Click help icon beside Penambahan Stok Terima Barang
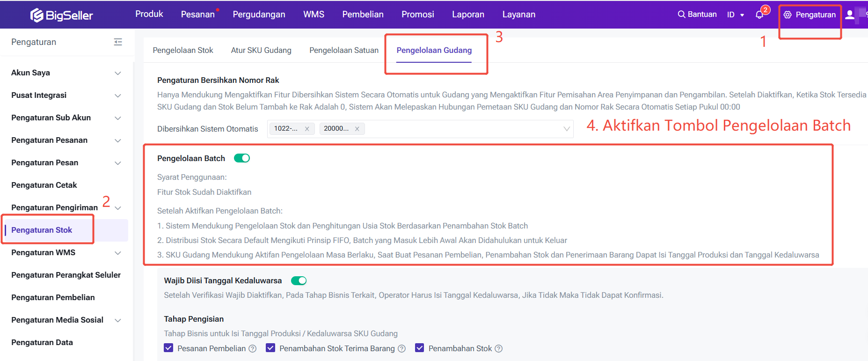 (x=401, y=349)
